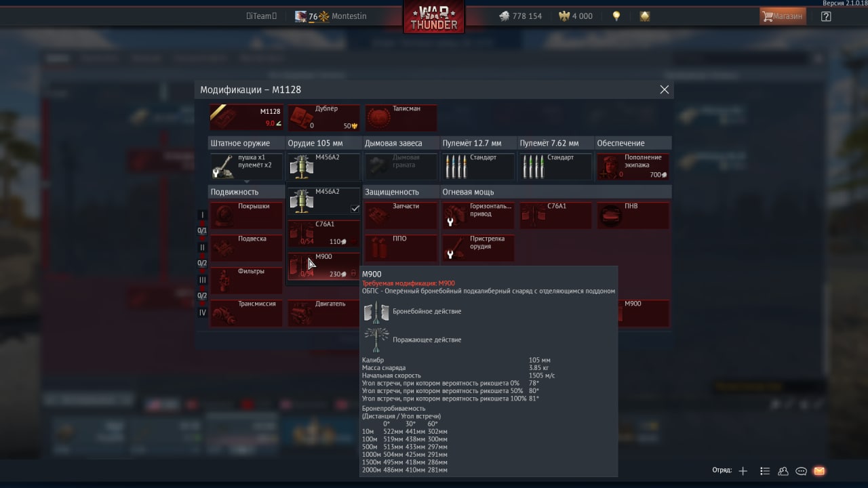The width and height of the screenshot is (868, 488).
Task: Click the Обеспечение column header
Action: point(620,143)
